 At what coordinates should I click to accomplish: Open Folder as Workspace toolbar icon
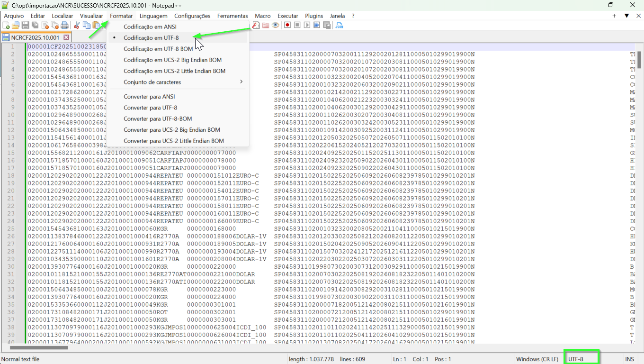(266, 25)
